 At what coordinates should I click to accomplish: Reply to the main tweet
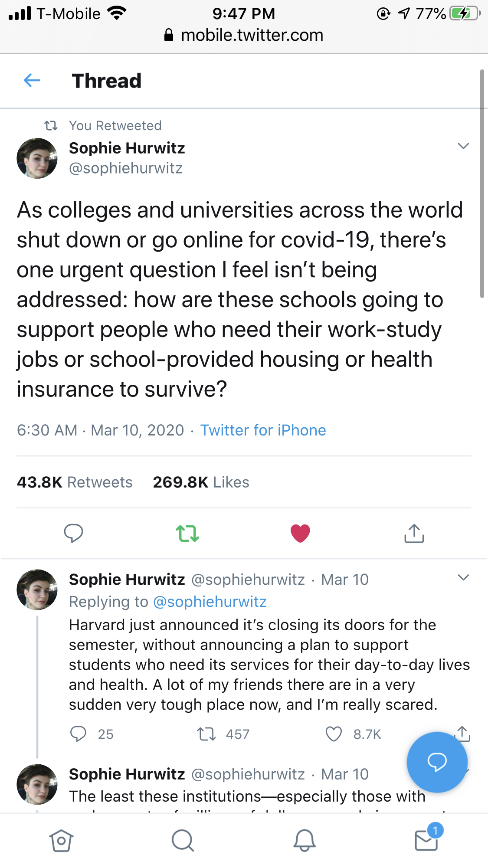point(73,533)
